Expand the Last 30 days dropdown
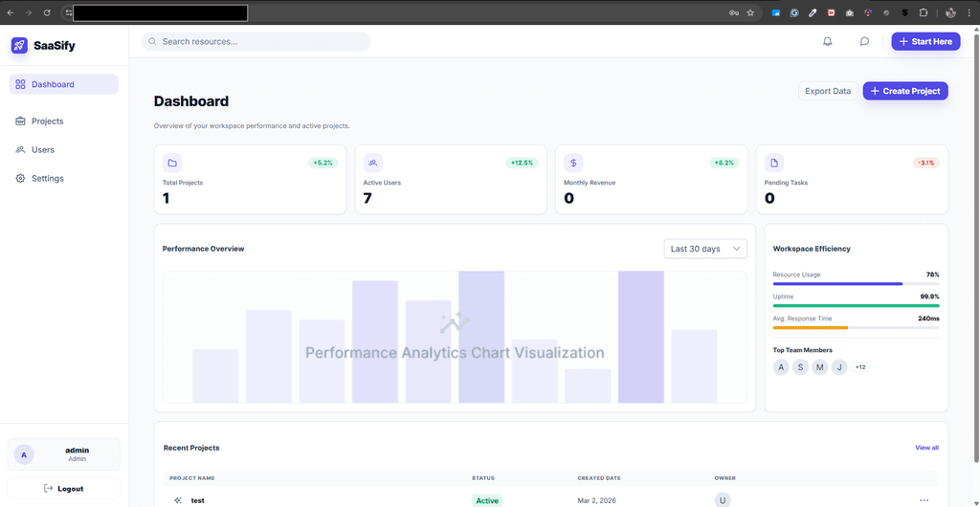The width and height of the screenshot is (980, 507). pos(705,249)
